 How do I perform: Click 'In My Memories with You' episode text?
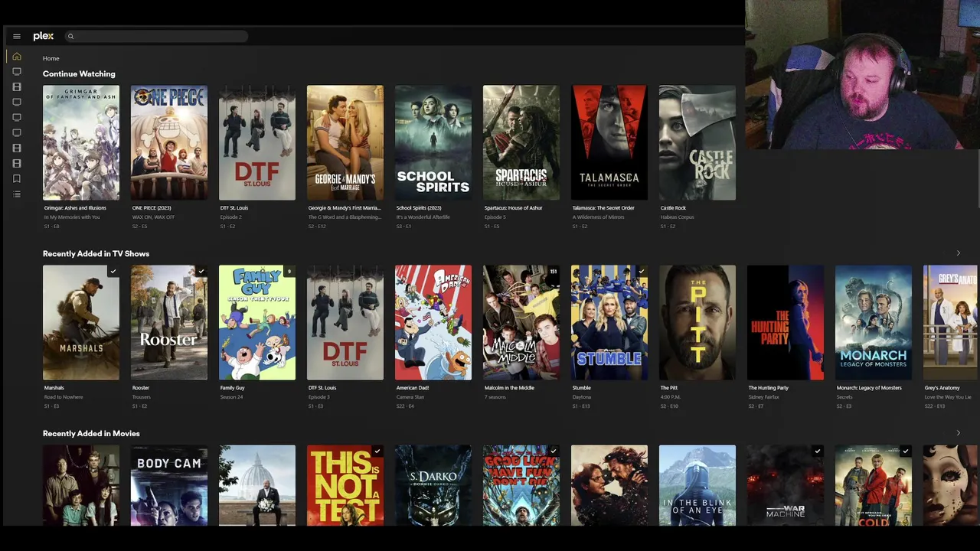tap(72, 217)
